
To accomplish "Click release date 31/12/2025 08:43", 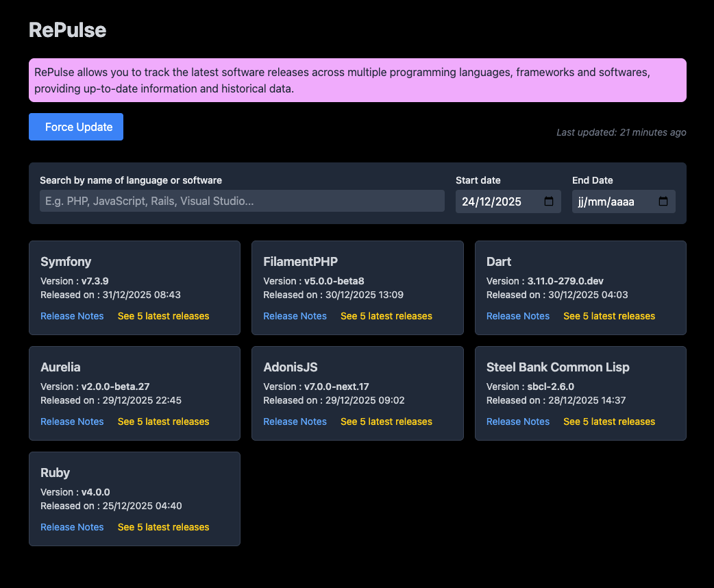I will [142, 295].
